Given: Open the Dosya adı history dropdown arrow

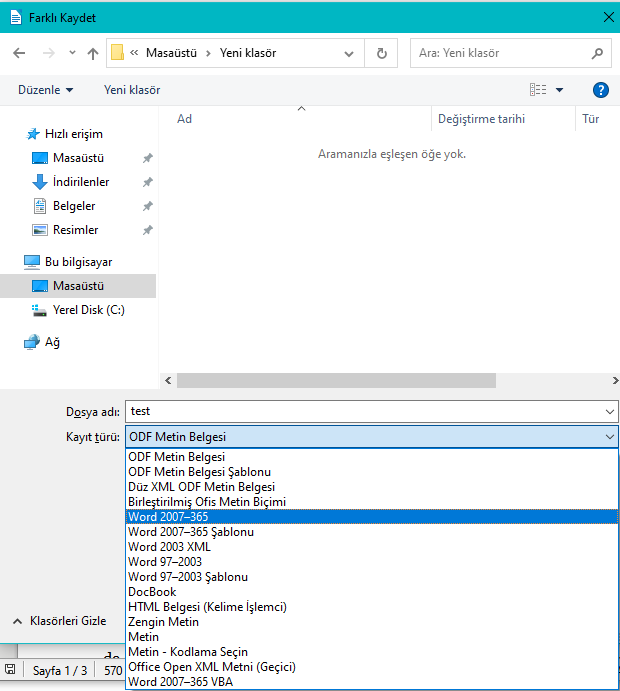Looking at the screenshot, I should pos(610,411).
